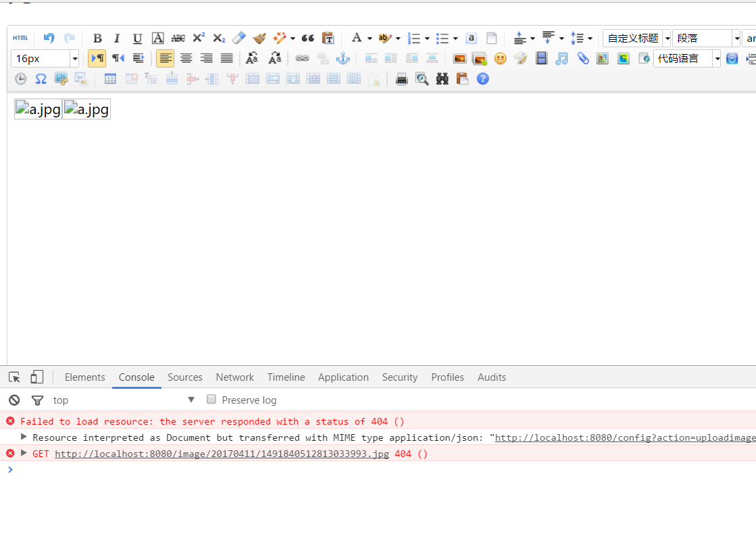Image resolution: width=756 pixels, height=534 pixels.
Task: Switch to the Sources tab
Action: coord(185,377)
